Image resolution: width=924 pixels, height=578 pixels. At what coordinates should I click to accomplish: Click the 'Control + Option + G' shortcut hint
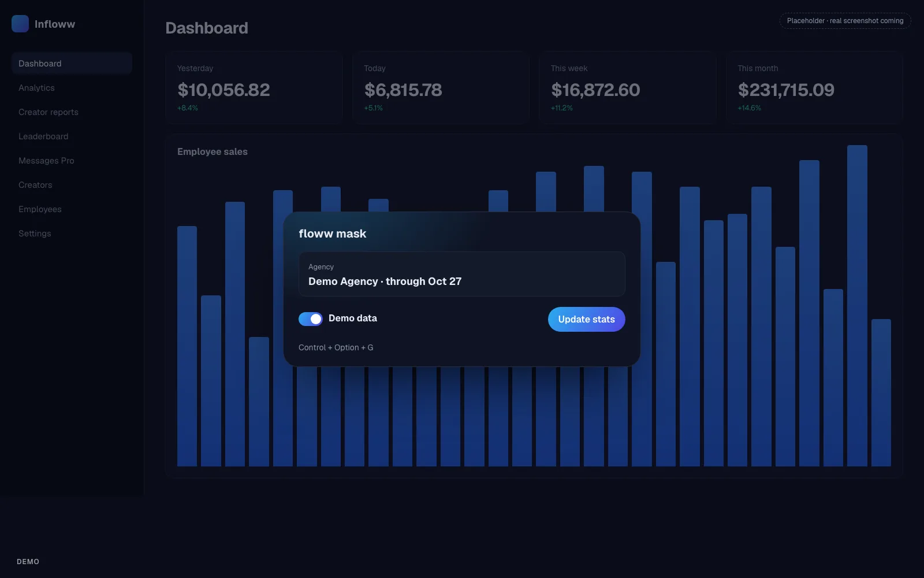pos(336,347)
